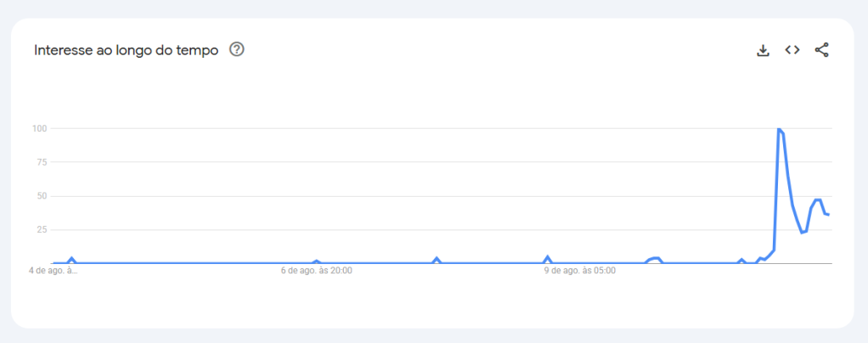The image size is (868, 343).
Task: Download the chart data as CSV
Action: [764, 50]
